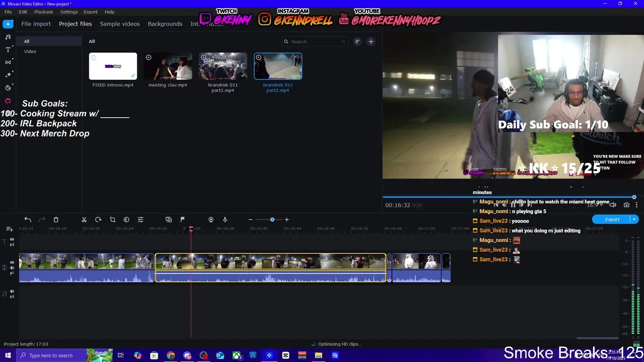Open the Help menu
Screen dimensions: 644x362
coord(109,12)
